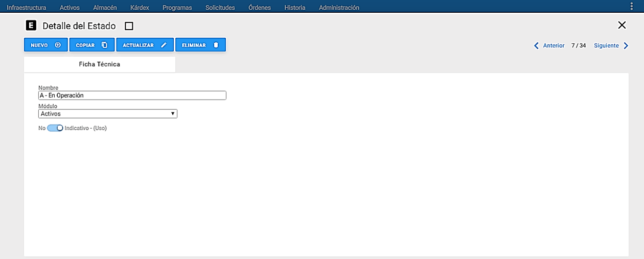644x259 pixels.
Task: Open the Historia menu
Action: 295,8
